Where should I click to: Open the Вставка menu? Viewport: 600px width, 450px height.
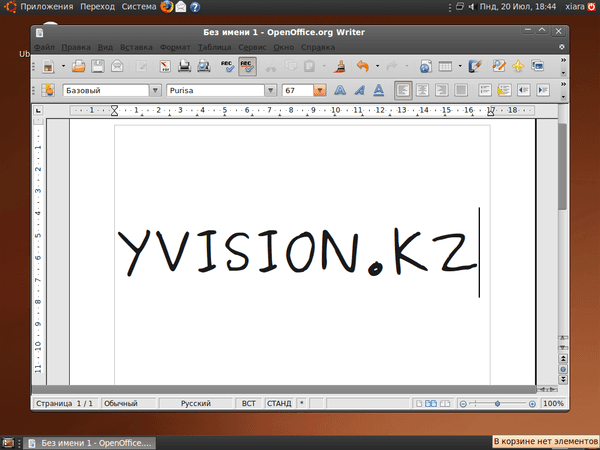tap(136, 47)
